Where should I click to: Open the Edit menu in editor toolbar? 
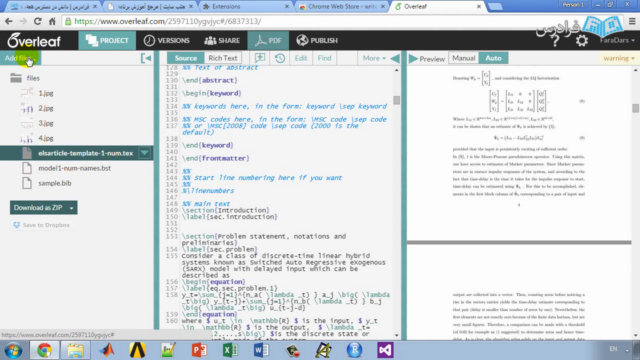pyautogui.click(x=301, y=58)
